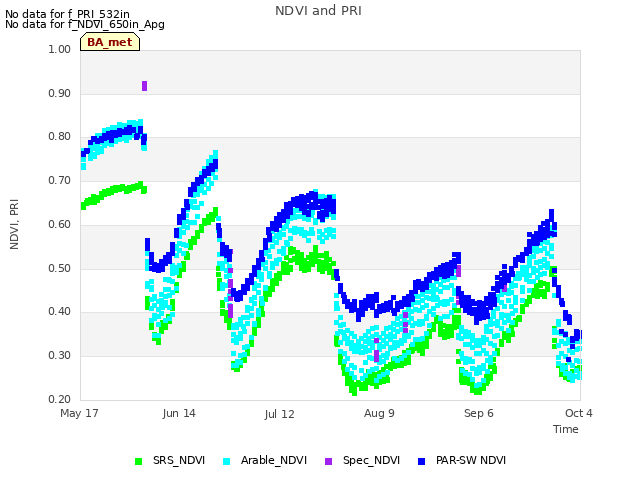640x480 pixels.
Task: Click the 0.50 y-axis tick label
Action: point(60,269)
